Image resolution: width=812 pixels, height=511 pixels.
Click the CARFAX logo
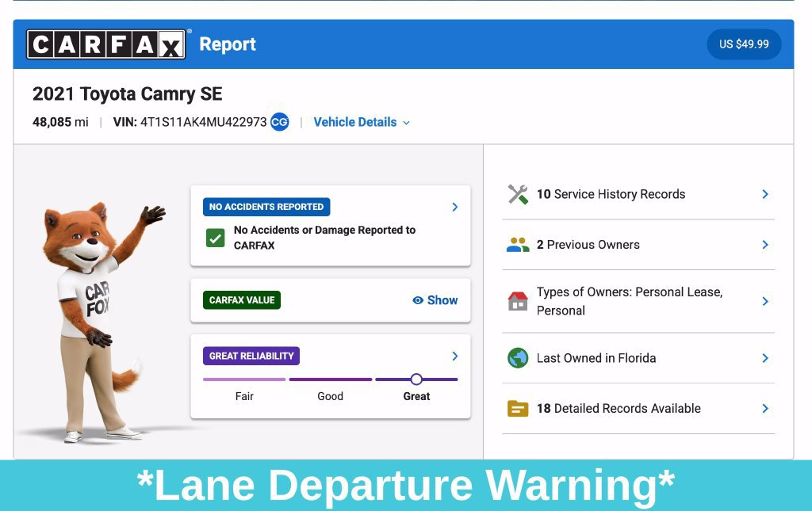pos(106,44)
